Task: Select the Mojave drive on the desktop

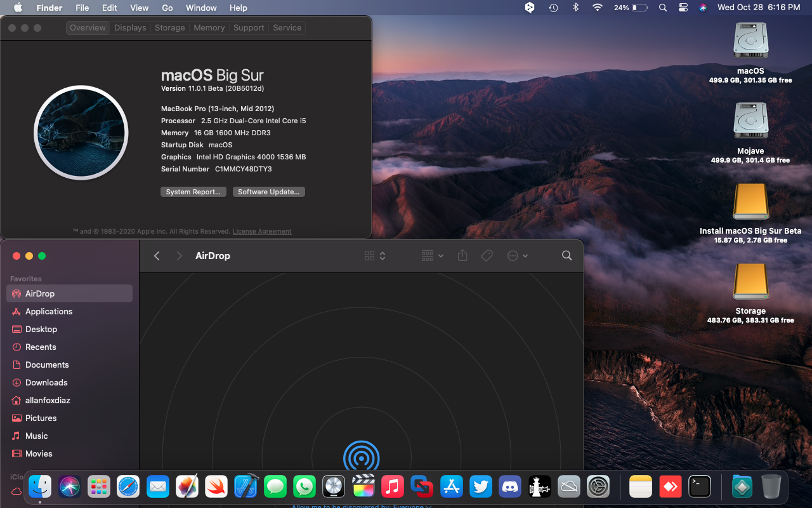Action: click(750, 121)
